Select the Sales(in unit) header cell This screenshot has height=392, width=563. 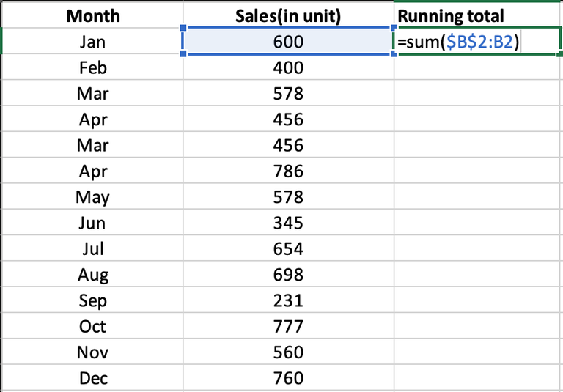tap(288, 16)
